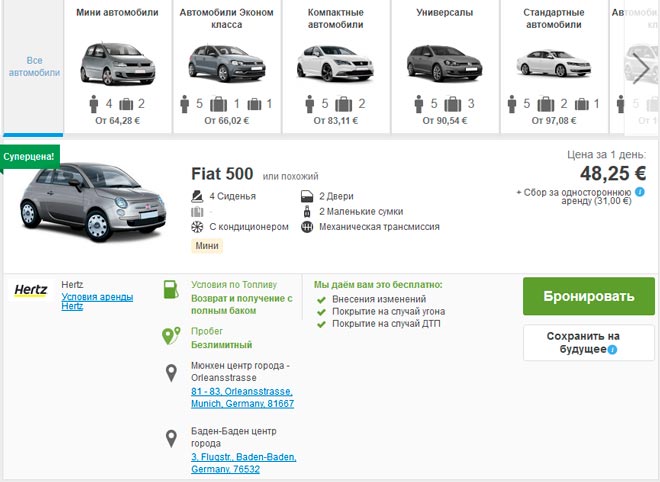The image size is (660, 482).
Task: Click the Baden-Baden drop-off location pin icon
Action: [x=171, y=437]
